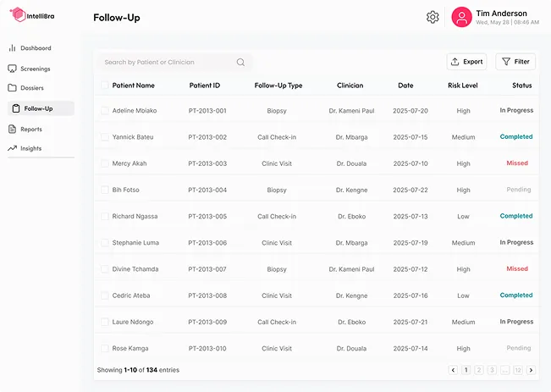Screen dimensions: 551x392
Task: Check the box for Adeline Mbiako
Action: [105, 110]
